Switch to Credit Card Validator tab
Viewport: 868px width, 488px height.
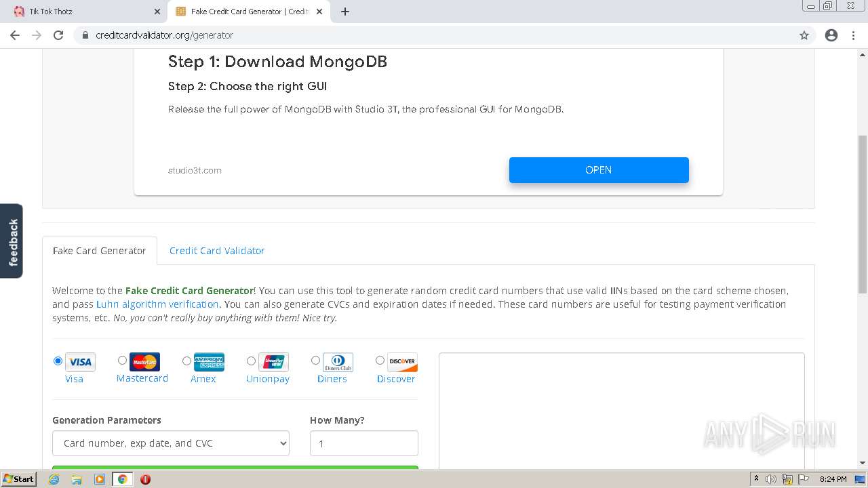point(217,251)
